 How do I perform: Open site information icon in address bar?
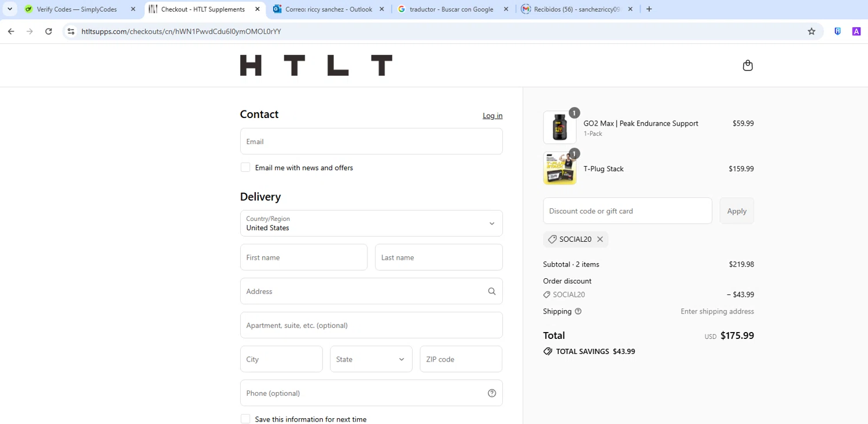click(71, 31)
